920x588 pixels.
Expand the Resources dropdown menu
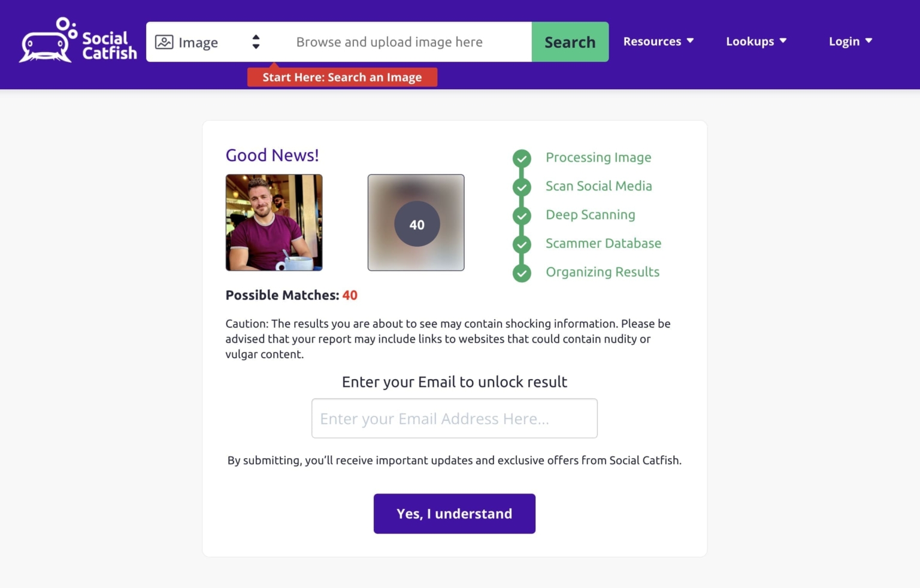pyautogui.click(x=658, y=41)
